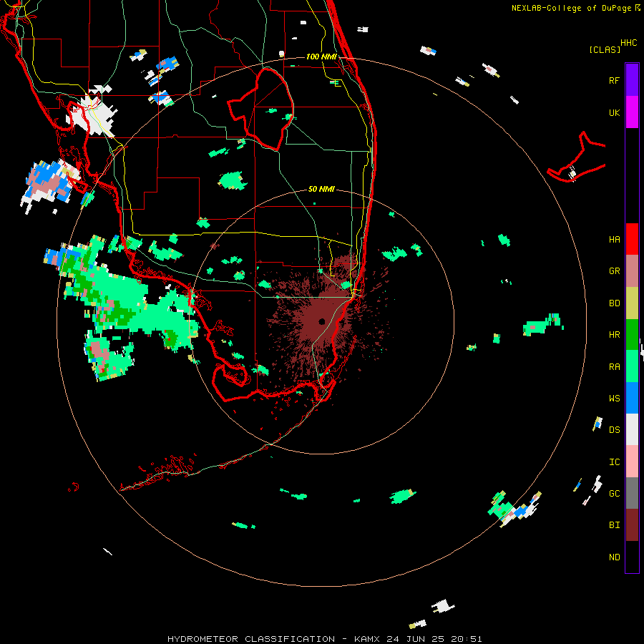Click the GR pink legend swatch

point(632,271)
